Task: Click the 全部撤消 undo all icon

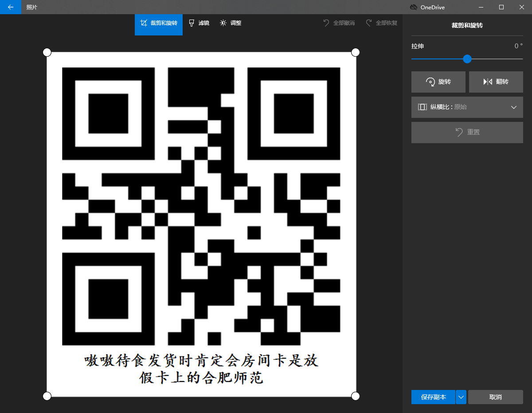Action: click(x=325, y=23)
